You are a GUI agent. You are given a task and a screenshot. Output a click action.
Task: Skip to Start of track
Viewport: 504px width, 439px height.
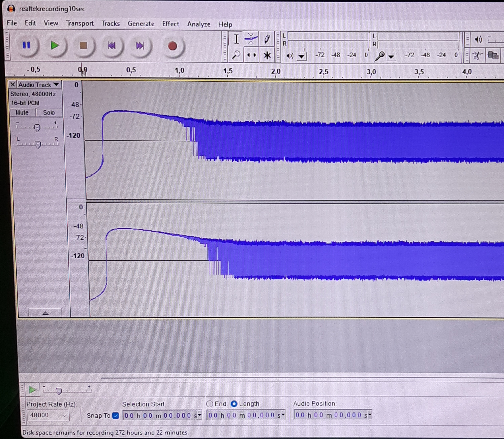(x=112, y=46)
